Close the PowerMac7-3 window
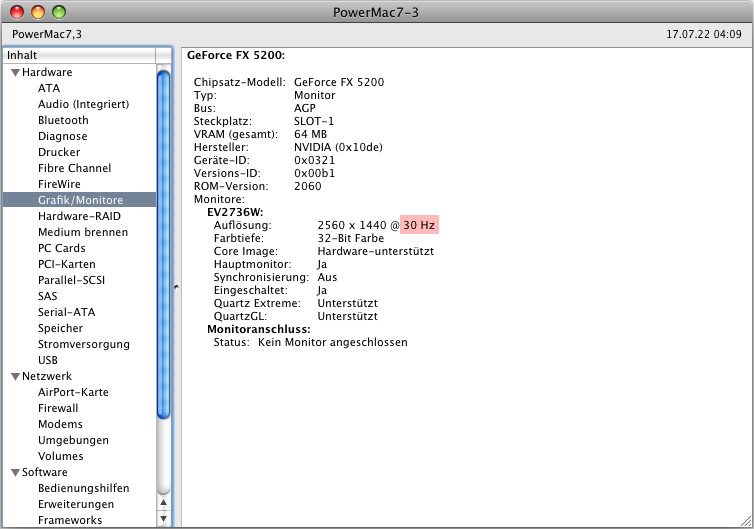 point(17,12)
